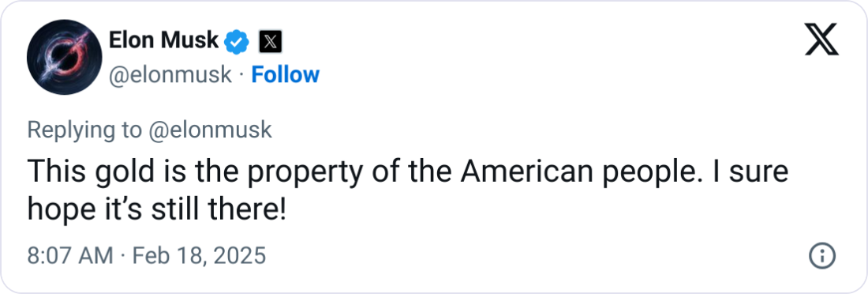Viewport: 868px width, 294px height.
Task: Click the blue verified checkmark badge
Action: pos(237,42)
